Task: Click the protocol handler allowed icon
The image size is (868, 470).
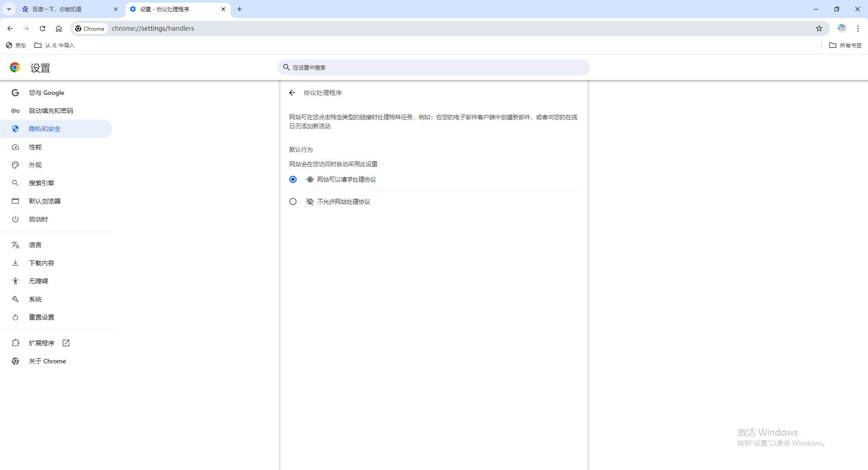Action: 310,179
